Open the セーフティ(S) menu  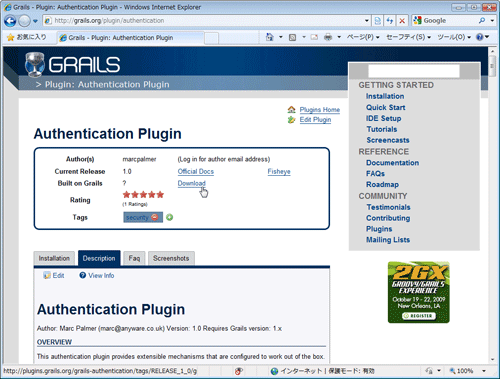408,37
